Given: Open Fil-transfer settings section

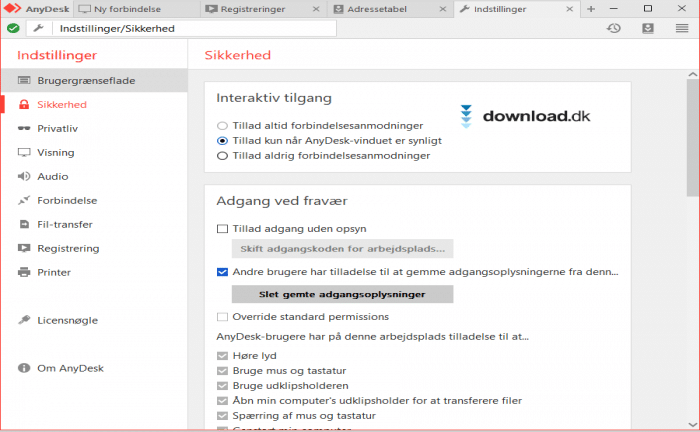Looking at the screenshot, I should tap(94, 224).
